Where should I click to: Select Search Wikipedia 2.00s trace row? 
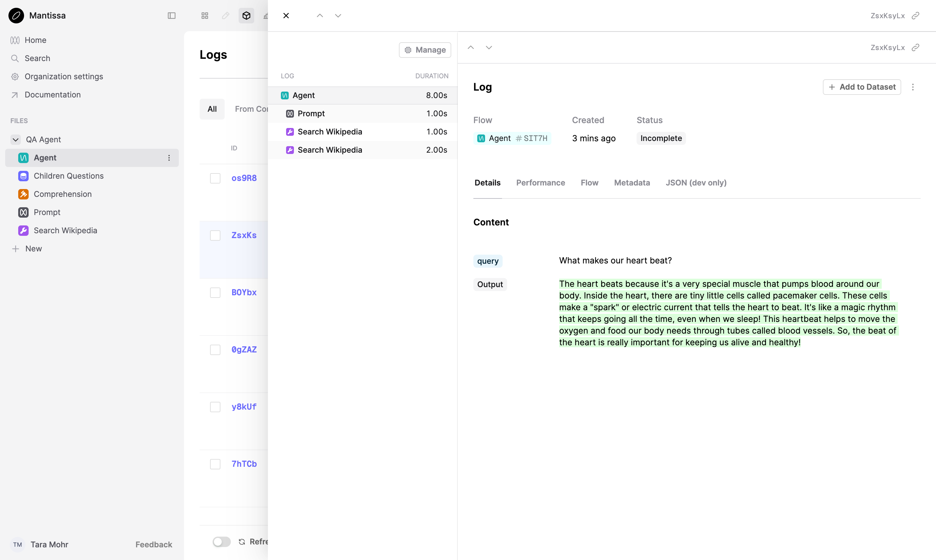[x=363, y=150]
